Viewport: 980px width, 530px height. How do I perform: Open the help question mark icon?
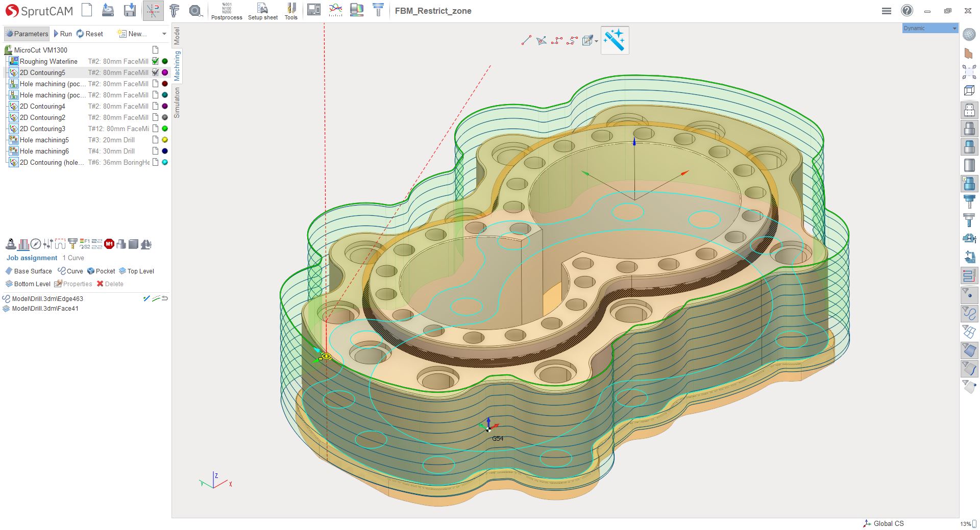(x=906, y=11)
